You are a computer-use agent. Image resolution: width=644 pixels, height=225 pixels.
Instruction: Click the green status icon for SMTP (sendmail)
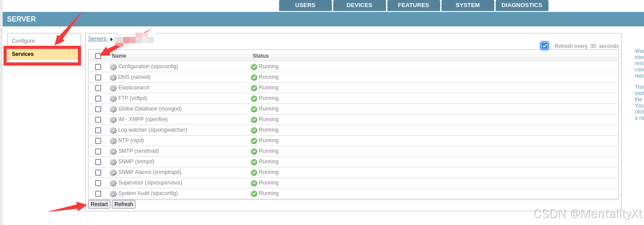click(x=254, y=151)
